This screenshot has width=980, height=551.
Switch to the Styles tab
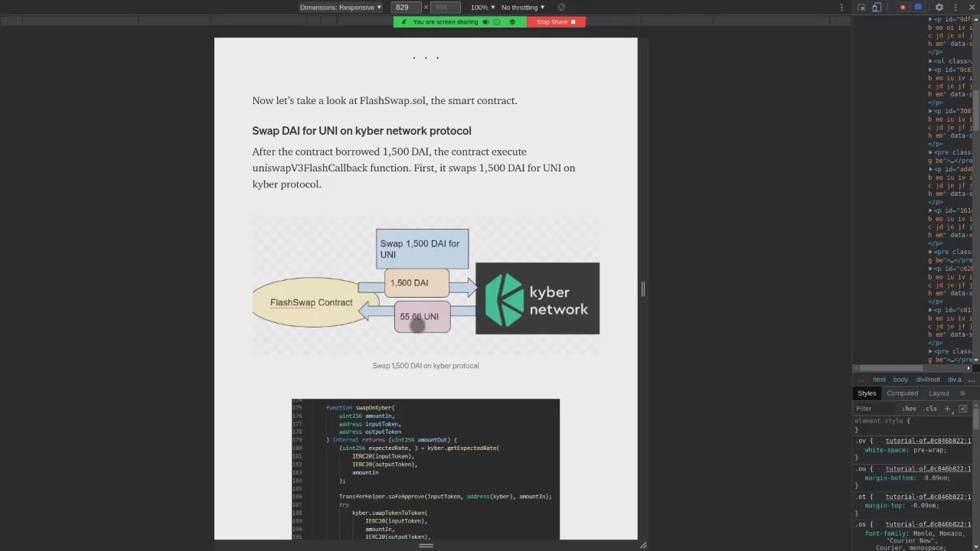coord(867,393)
